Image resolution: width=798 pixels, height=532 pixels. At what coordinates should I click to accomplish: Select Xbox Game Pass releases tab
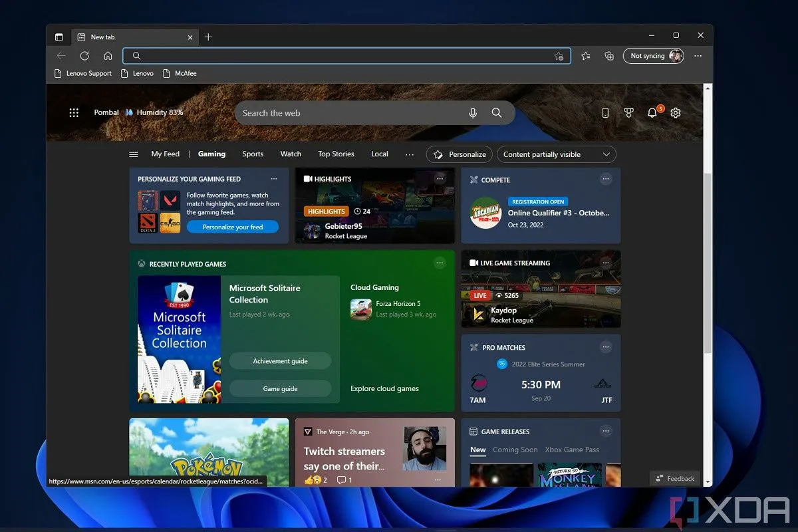(x=572, y=450)
